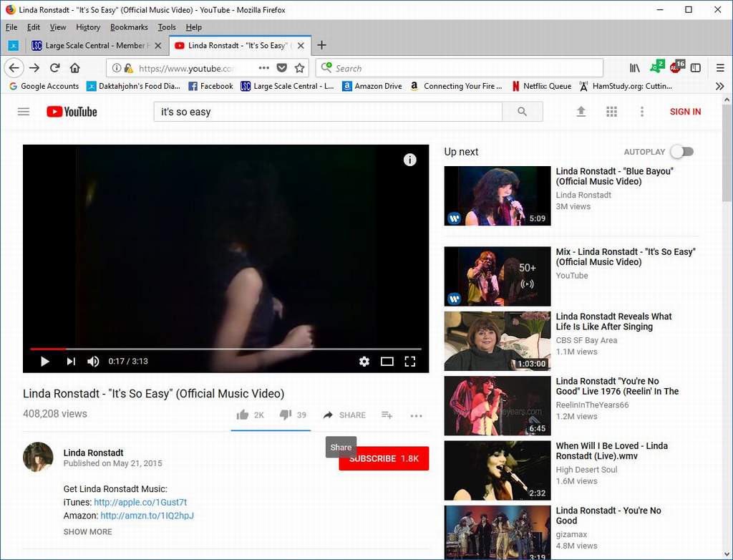733x560 pixels.
Task: Open Firefox application menu
Action: [720, 68]
